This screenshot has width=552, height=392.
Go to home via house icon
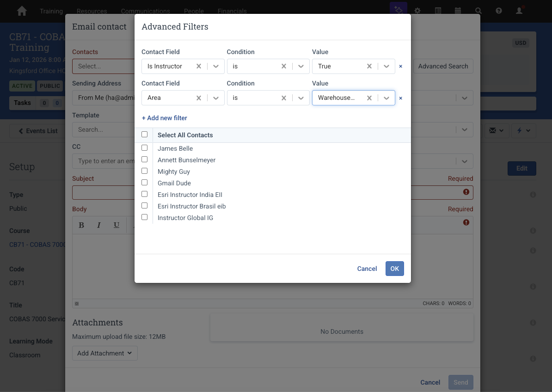pyautogui.click(x=22, y=11)
